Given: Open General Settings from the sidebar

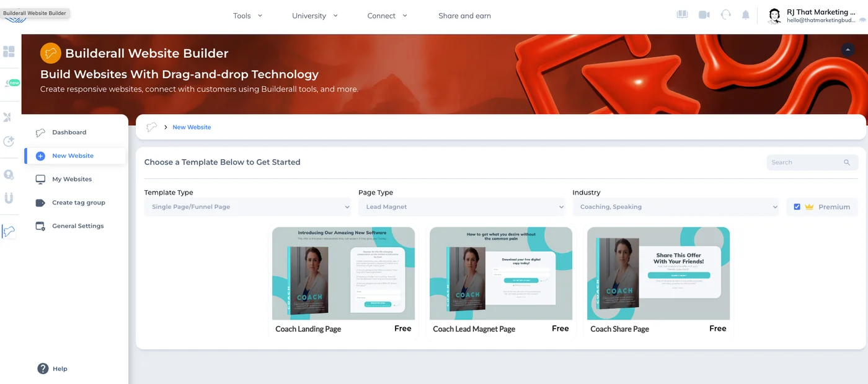Looking at the screenshot, I should tap(76, 225).
